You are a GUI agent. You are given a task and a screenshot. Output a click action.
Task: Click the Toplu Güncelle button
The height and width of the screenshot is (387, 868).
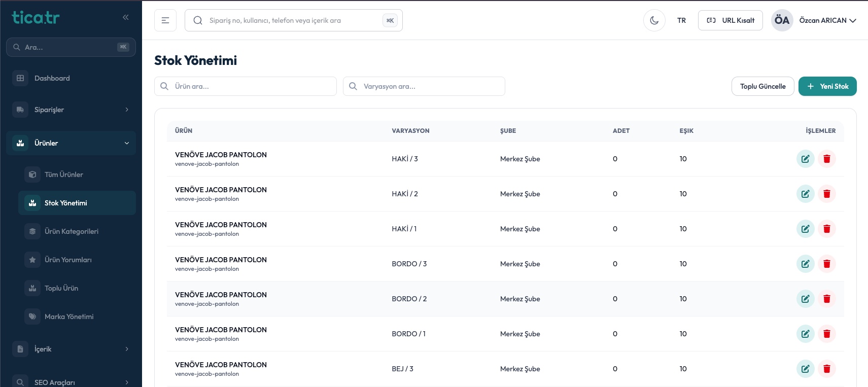coord(762,86)
